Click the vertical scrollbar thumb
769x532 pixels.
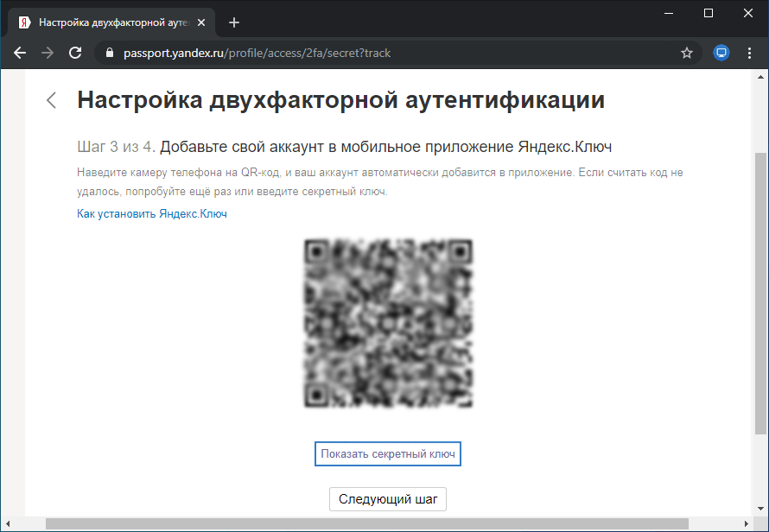click(760, 294)
